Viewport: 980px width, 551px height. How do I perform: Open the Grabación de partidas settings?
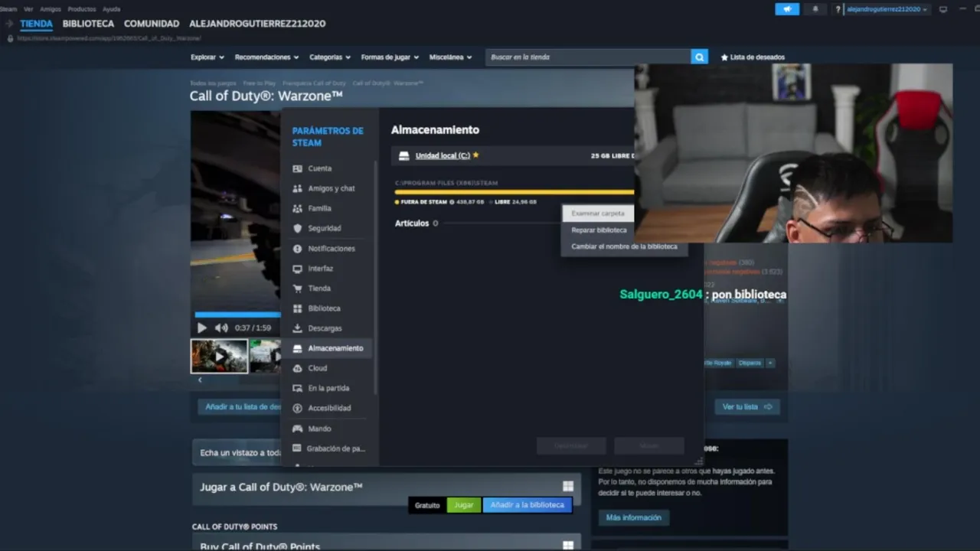[x=328, y=448]
